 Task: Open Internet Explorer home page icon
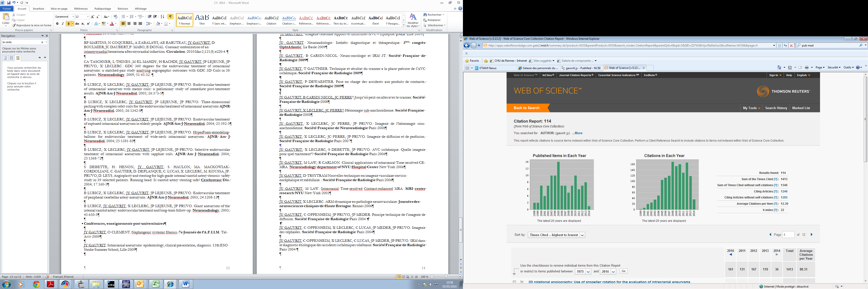(x=779, y=68)
